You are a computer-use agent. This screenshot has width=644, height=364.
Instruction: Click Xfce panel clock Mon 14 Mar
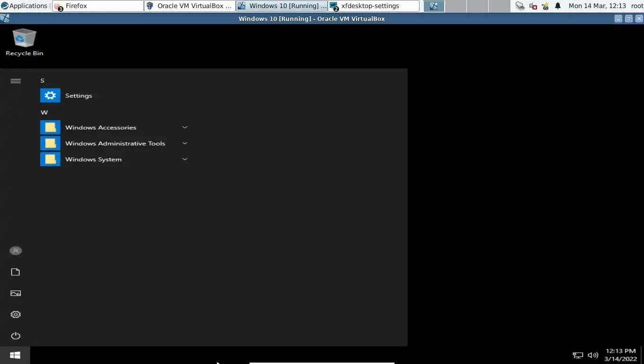pyautogui.click(x=597, y=6)
